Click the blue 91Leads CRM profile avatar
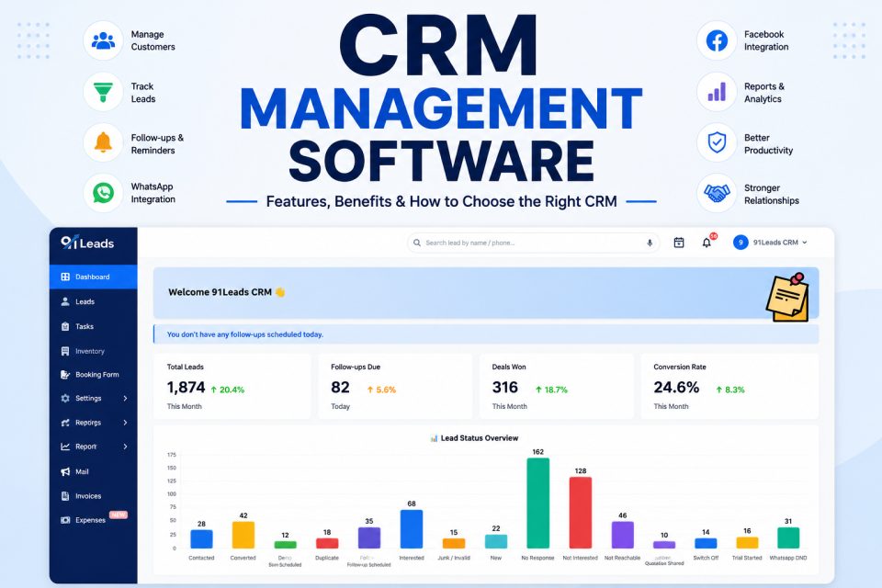Image resolution: width=882 pixels, height=588 pixels. point(741,243)
